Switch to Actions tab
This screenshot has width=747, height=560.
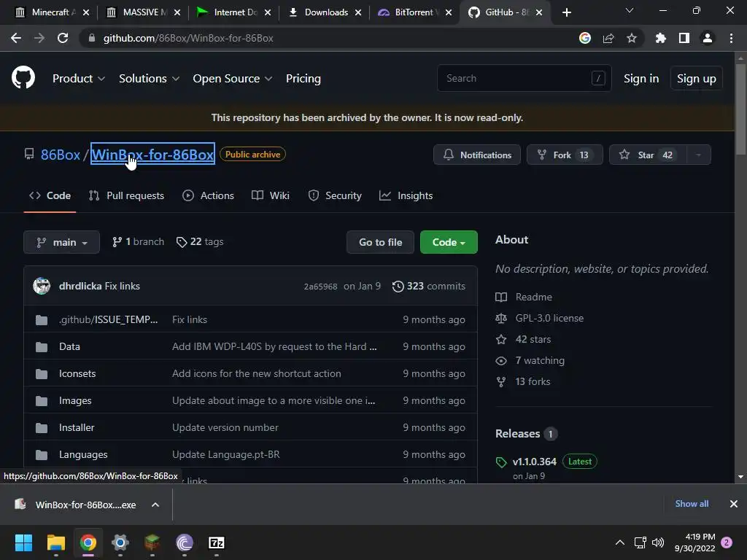208,195
